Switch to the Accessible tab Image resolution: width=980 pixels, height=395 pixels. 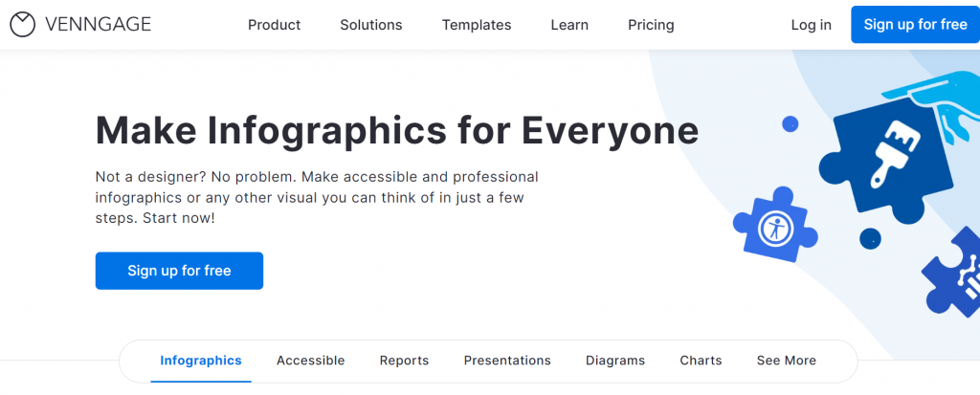tap(311, 361)
